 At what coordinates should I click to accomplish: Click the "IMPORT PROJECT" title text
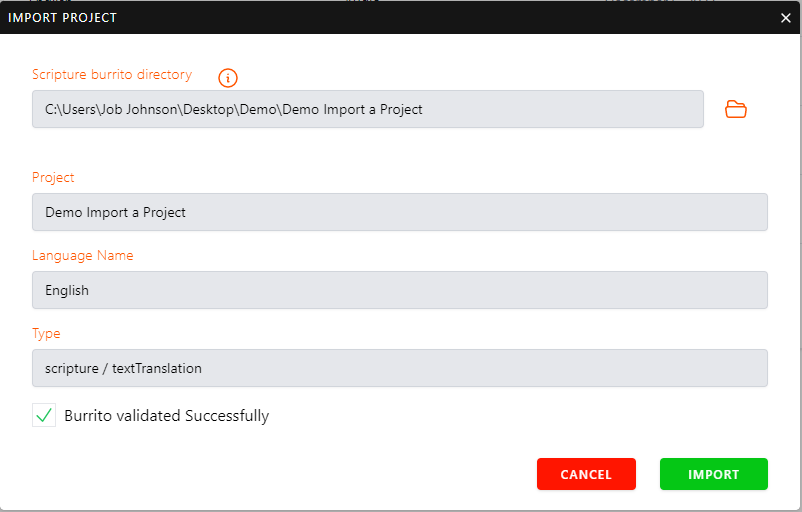[x=62, y=17]
